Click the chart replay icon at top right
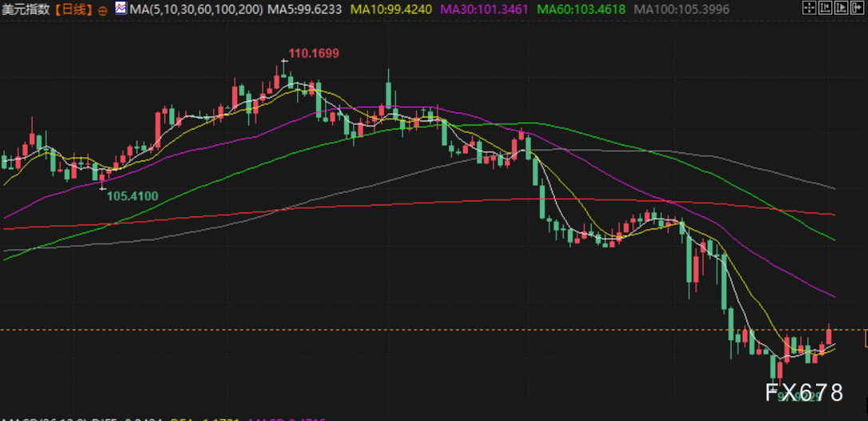This screenshot has width=868, height=421. point(839,9)
